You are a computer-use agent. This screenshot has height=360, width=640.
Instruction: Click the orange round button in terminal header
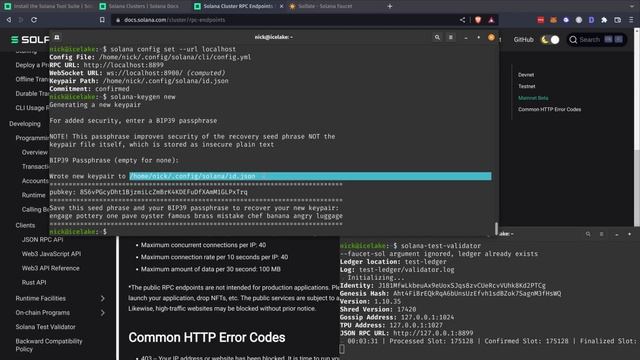click(x=491, y=37)
